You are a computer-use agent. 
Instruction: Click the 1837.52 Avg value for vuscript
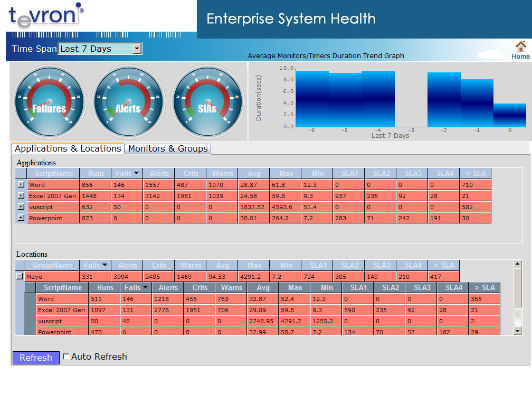tap(254, 207)
